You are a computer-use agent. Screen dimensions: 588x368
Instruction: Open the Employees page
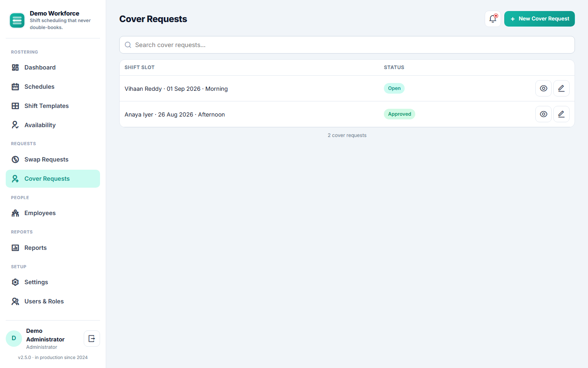pos(53,213)
